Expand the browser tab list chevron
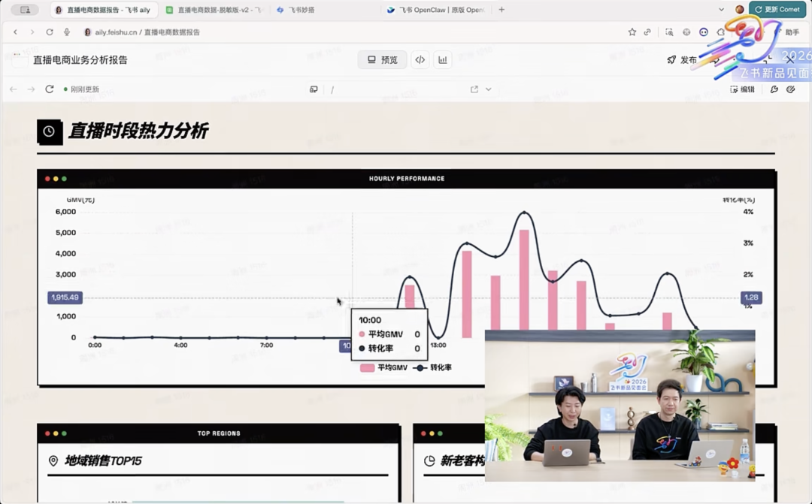 coord(721,10)
